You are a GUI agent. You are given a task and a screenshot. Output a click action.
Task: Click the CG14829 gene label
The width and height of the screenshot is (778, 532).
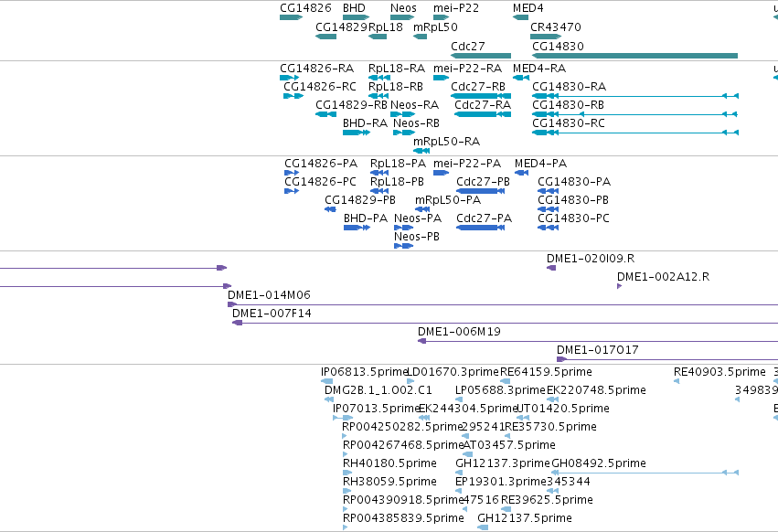(x=341, y=27)
